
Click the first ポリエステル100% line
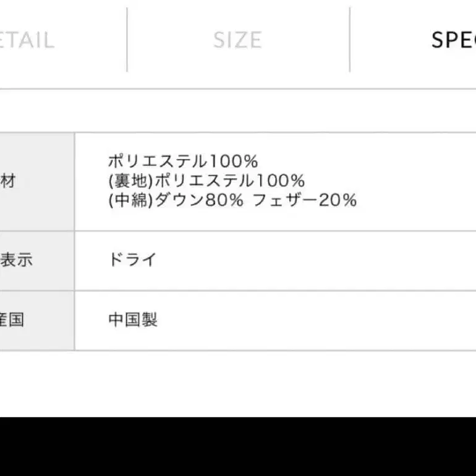pyautogui.click(x=182, y=162)
